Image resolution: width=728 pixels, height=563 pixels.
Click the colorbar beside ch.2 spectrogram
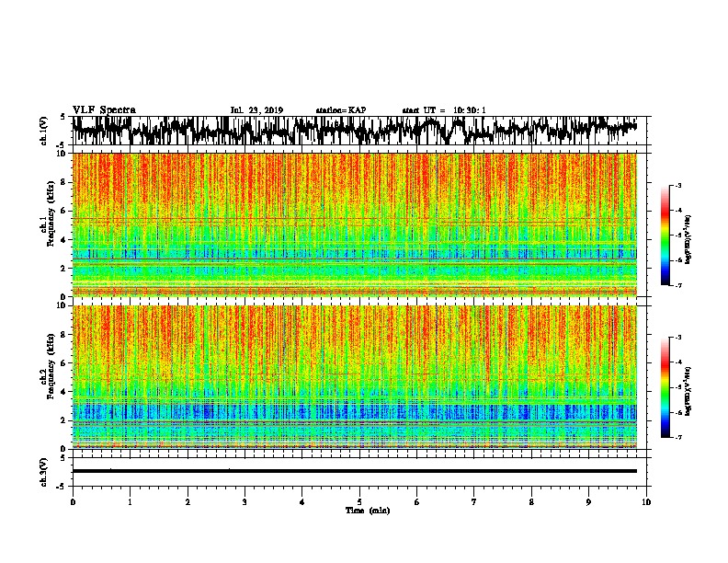pyautogui.click(x=665, y=387)
